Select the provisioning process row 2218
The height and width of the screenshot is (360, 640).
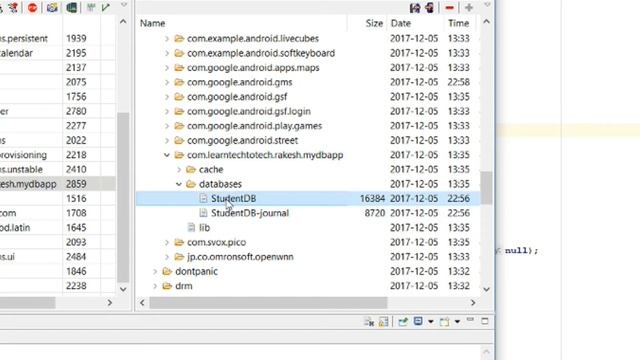click(x=58, y=155)
